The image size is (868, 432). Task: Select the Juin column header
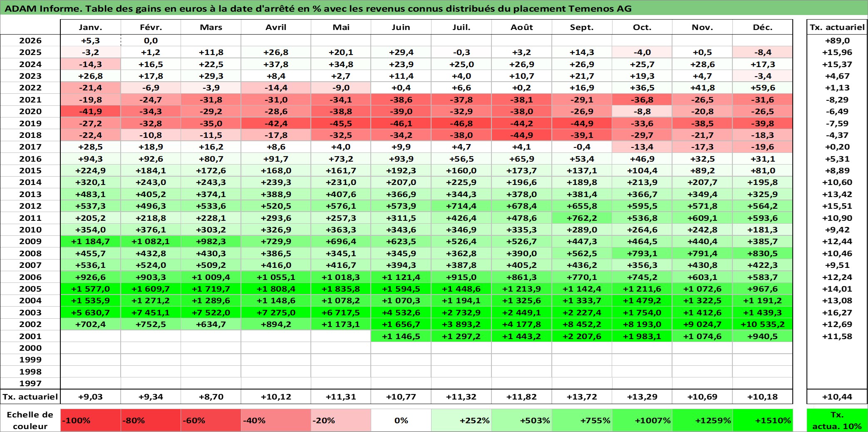[x=401, y=27]
